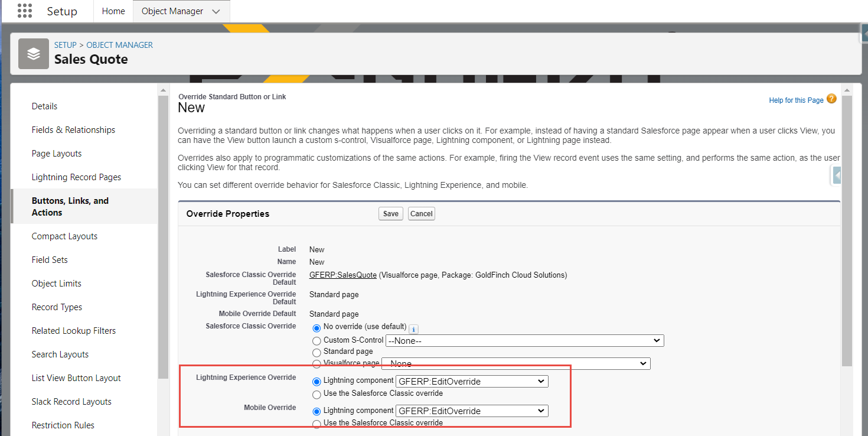Open the Help for this Page link
868x436 pixels.
[x=796, y=100]
